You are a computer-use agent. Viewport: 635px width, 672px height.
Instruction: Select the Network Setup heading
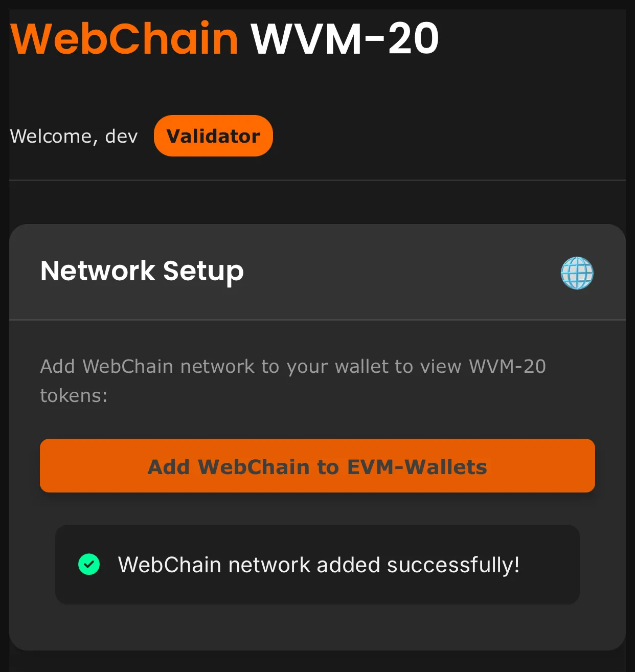pyautogui.click(x=142, y=271)
